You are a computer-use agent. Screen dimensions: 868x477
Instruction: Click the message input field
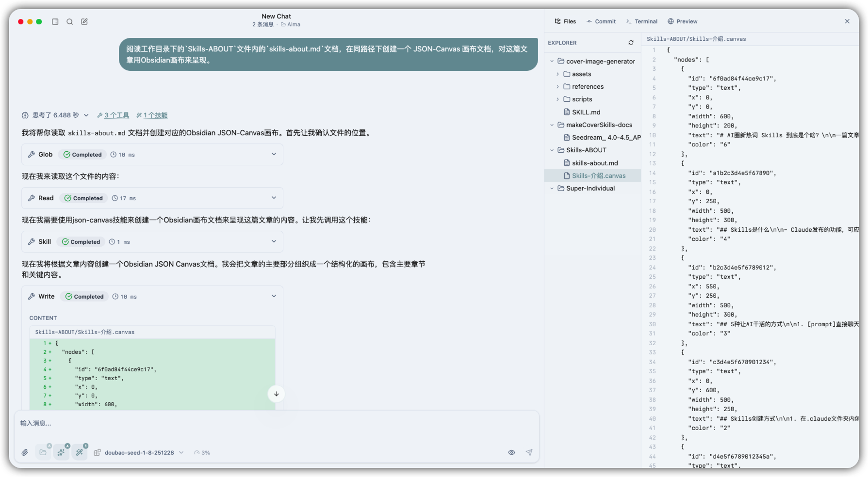[x=277, y=423]
